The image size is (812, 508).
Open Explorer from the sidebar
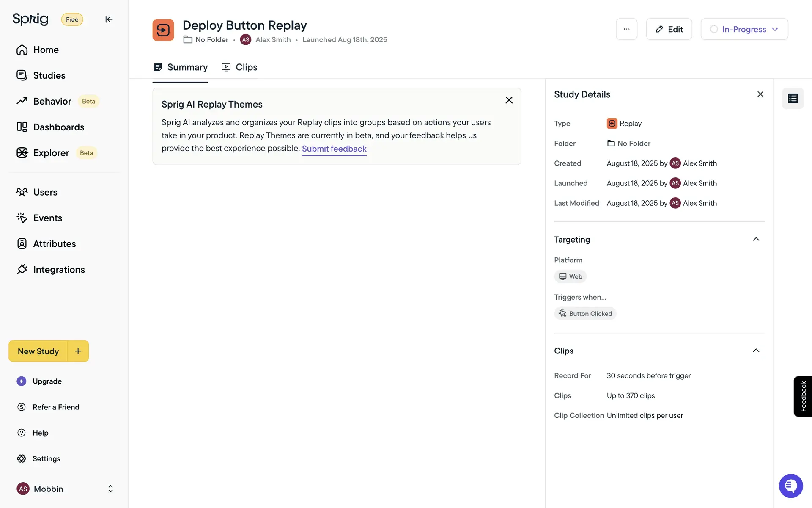coord(51,153)
